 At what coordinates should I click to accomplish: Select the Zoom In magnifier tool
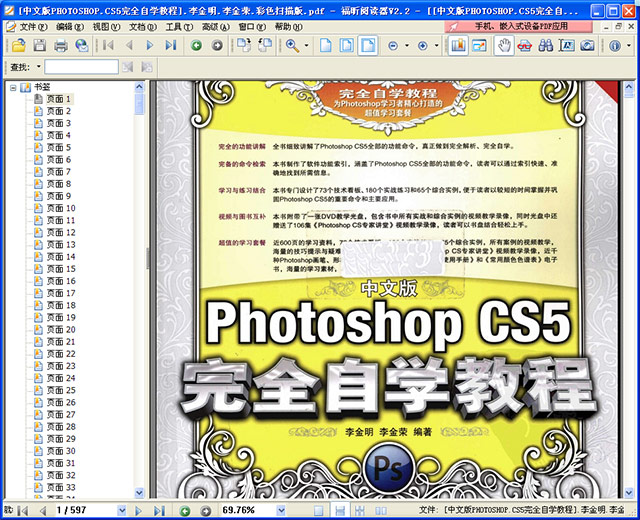click(x=292, y=45)
